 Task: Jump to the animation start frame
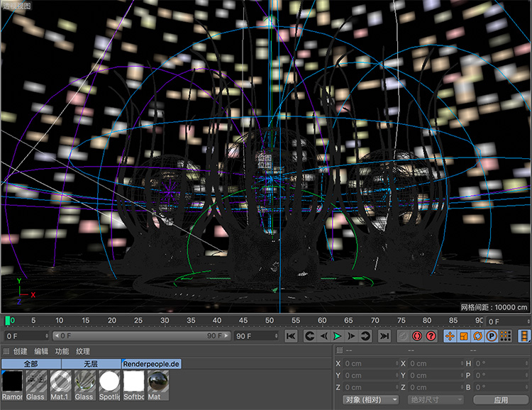tap(291, 336)
